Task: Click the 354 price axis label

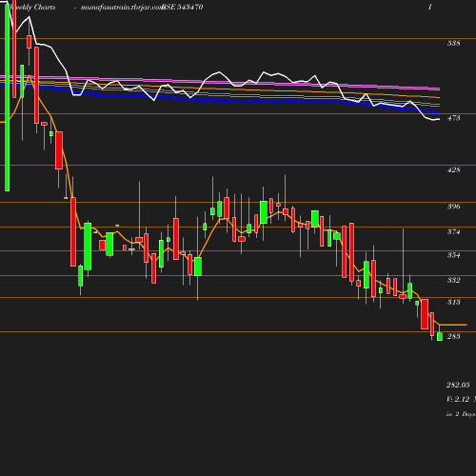Action: [453, 255]
